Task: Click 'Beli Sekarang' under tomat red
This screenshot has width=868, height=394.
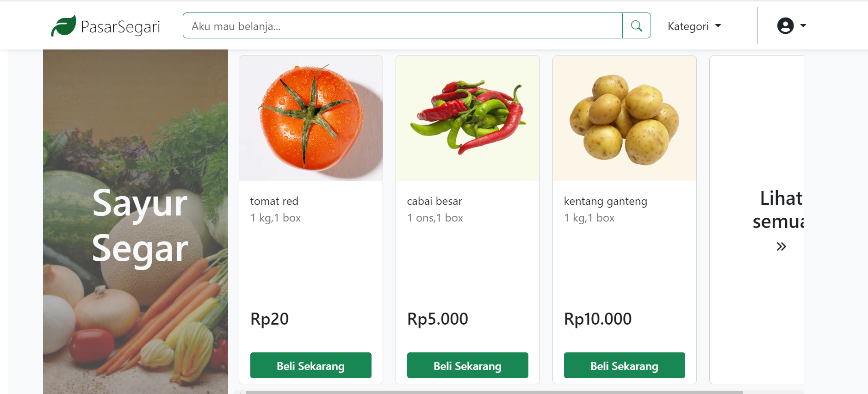Action: [310, 365]
